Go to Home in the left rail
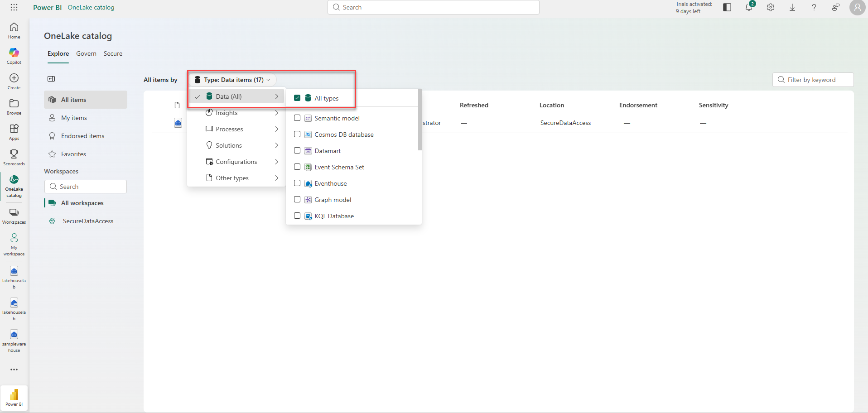The height and width of the screenshot is (413, 868). click(x=14, y=31)
